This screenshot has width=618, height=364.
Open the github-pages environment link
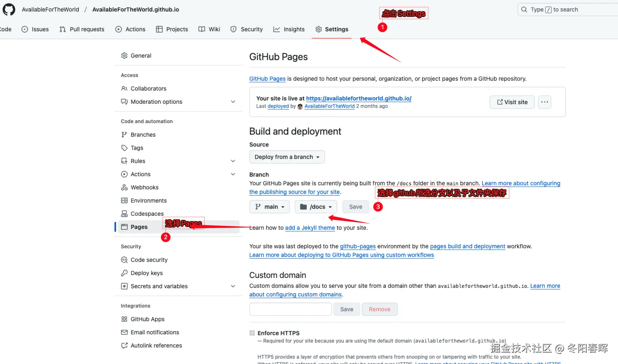358,246
